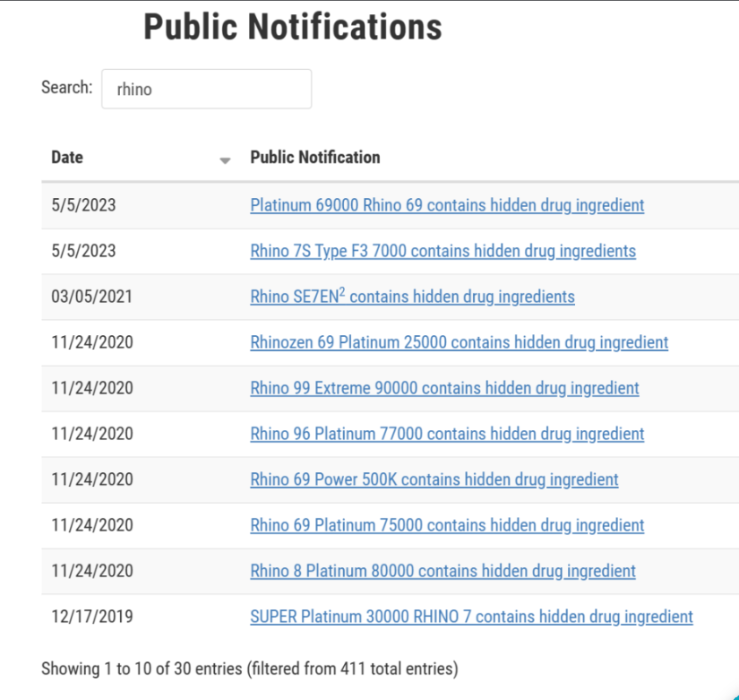Select the first 5/5/2023 date cell
The image size is (739, 700).
pos(83,205)
